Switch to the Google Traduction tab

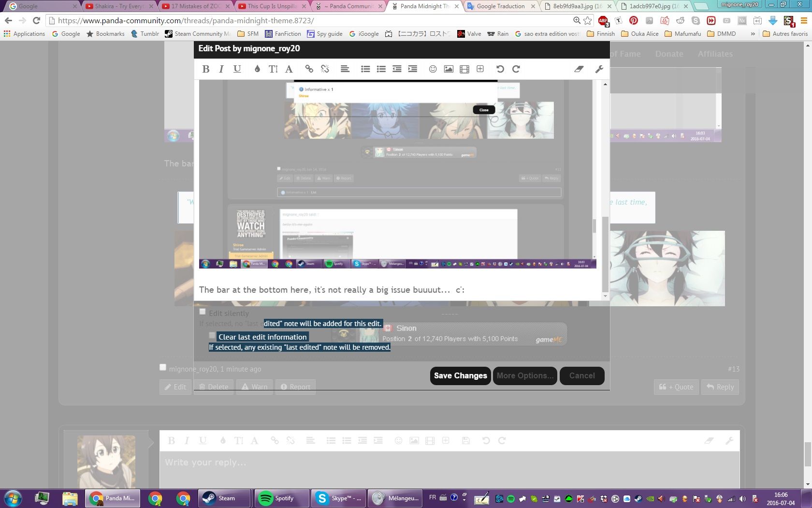[x=500, y=6]
